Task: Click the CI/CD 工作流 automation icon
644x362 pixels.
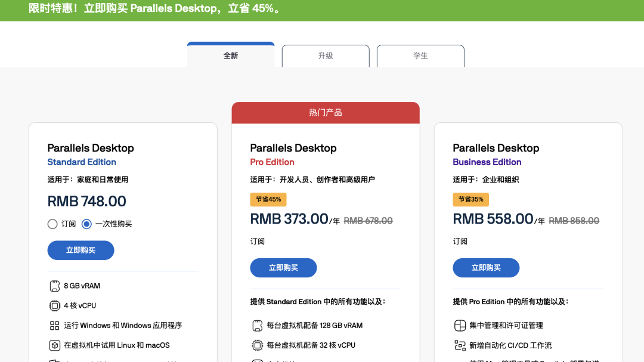Action: (460, 345)
